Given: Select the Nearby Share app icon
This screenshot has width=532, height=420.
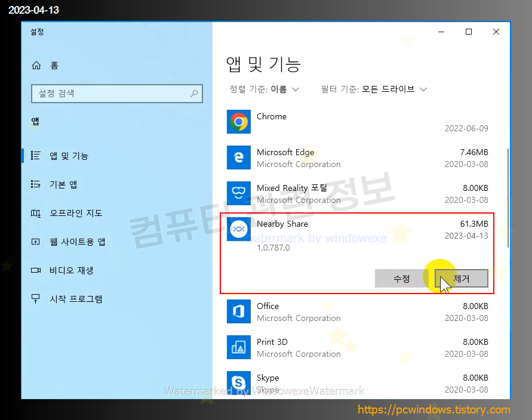Looking at the screenshot, I should point(238,229).
